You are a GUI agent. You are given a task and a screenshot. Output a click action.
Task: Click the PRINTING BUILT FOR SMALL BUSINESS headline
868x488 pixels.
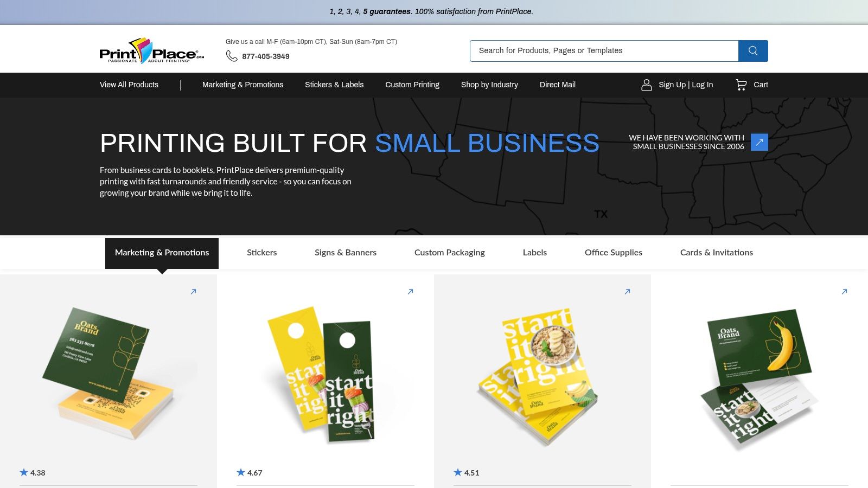349,143
